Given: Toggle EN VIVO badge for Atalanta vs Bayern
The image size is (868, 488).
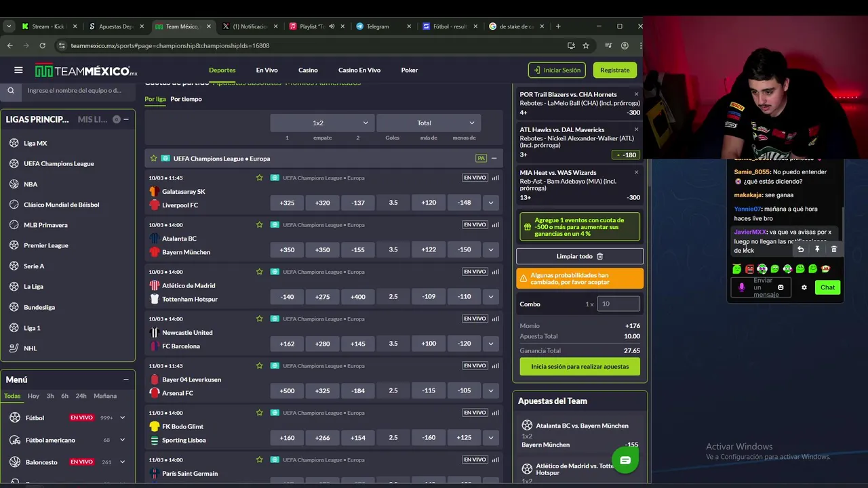Looking at the screenshot, I should point(475,224).
